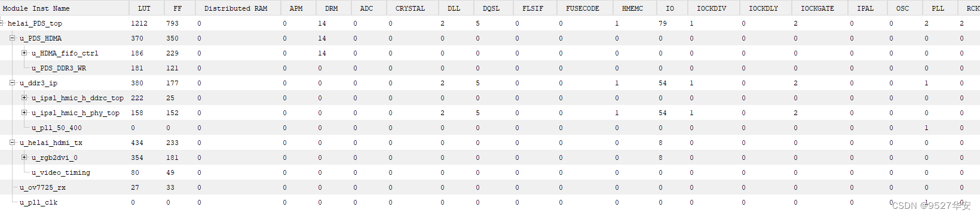The height and width of the screenshot is (216, 980).
Task: Collapse the helai_PDS_top tree node
Action: [x=2, y=23]
